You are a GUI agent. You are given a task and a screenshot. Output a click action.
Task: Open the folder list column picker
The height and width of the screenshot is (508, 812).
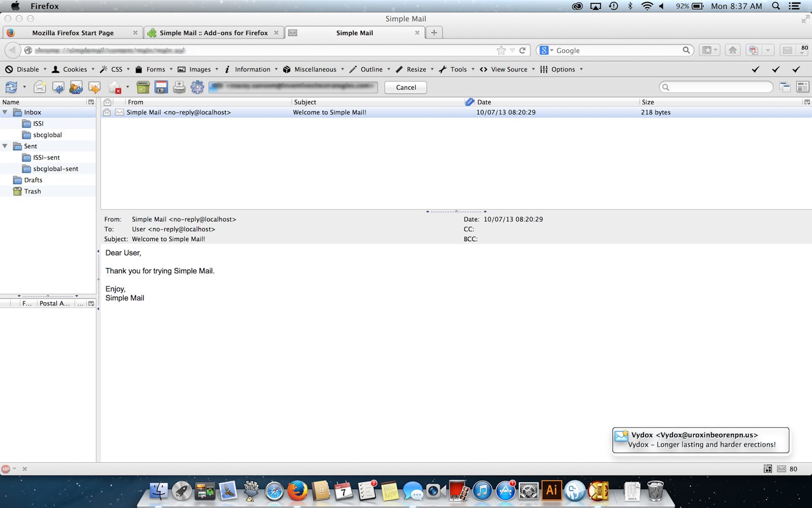point(91,102)
